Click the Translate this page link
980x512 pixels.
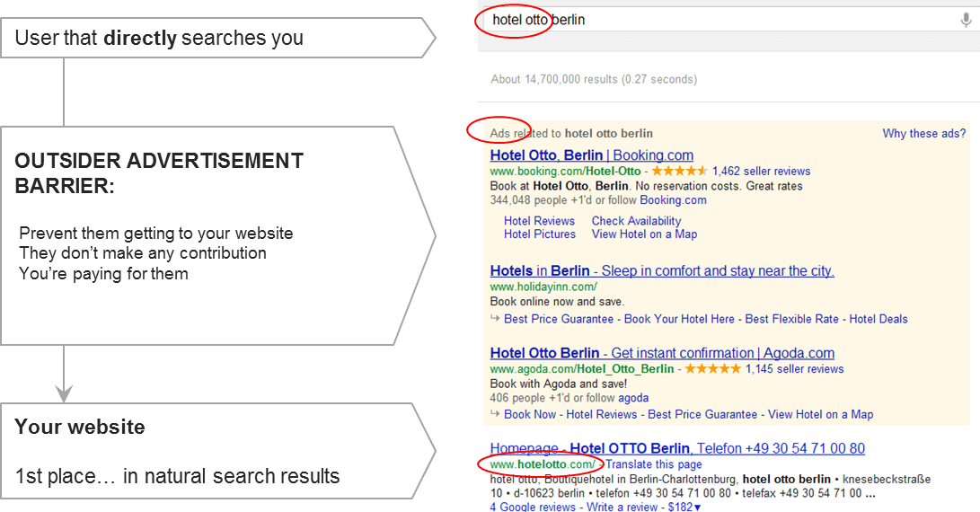(x=654, y=464)
